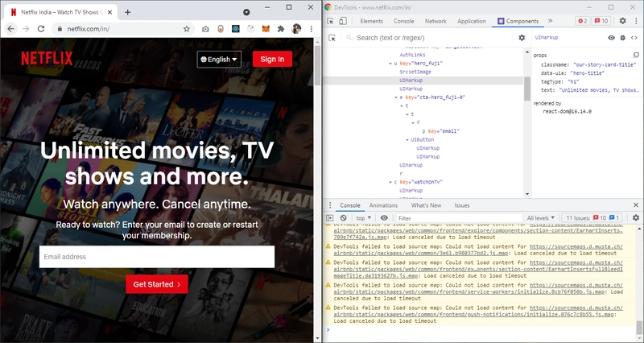Click the issues counter showing 10
644x343 pixels.
(x=601, y=21)
